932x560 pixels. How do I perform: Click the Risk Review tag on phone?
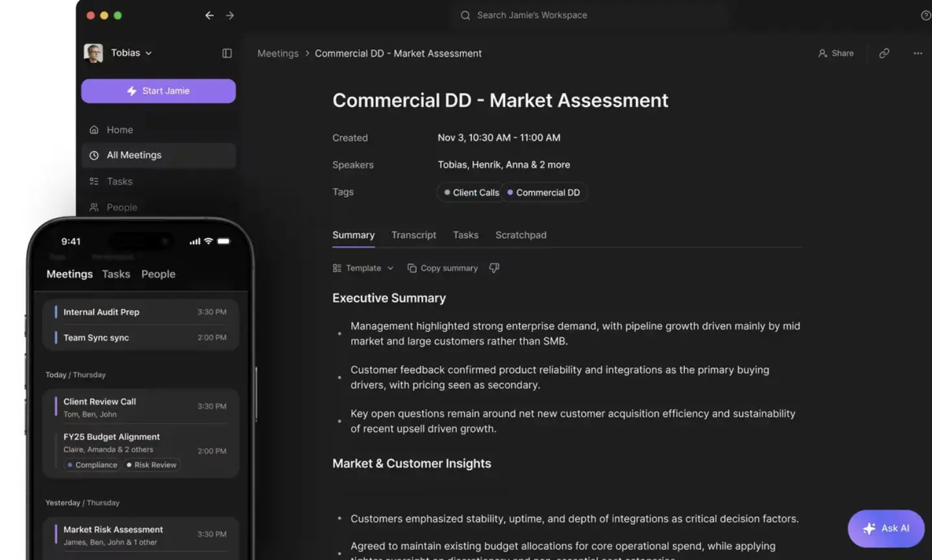[151, 465]
